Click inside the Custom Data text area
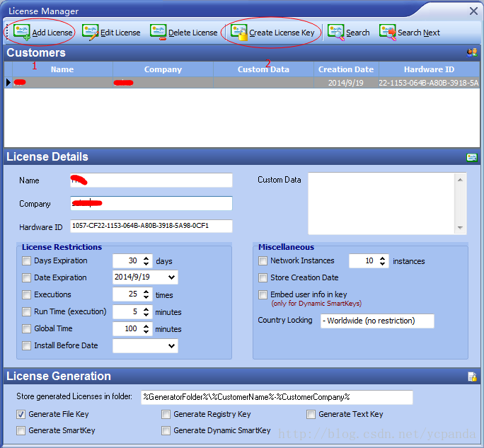The height and width of the screenshot is (448, 484). 381,203
